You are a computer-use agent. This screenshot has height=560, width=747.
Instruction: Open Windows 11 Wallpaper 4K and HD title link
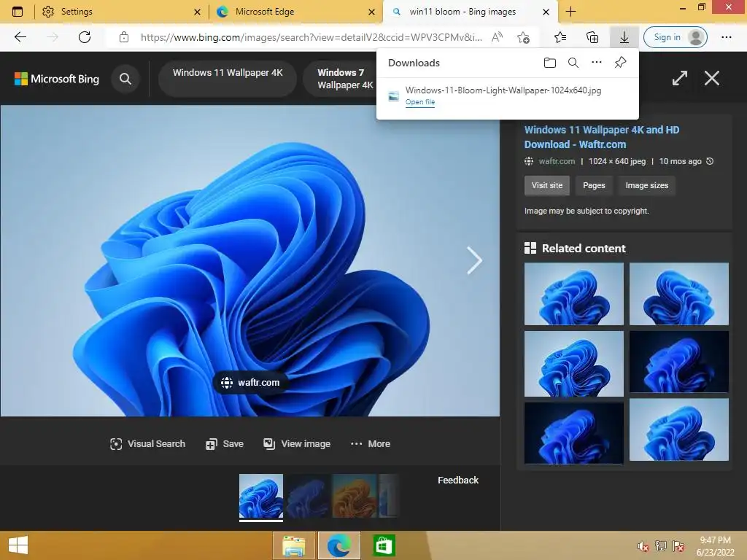602,137
